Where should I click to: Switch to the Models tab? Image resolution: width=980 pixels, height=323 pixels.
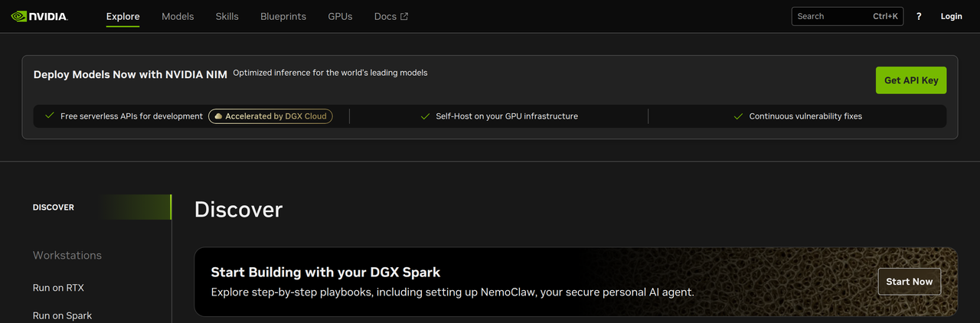coord(178,16)
